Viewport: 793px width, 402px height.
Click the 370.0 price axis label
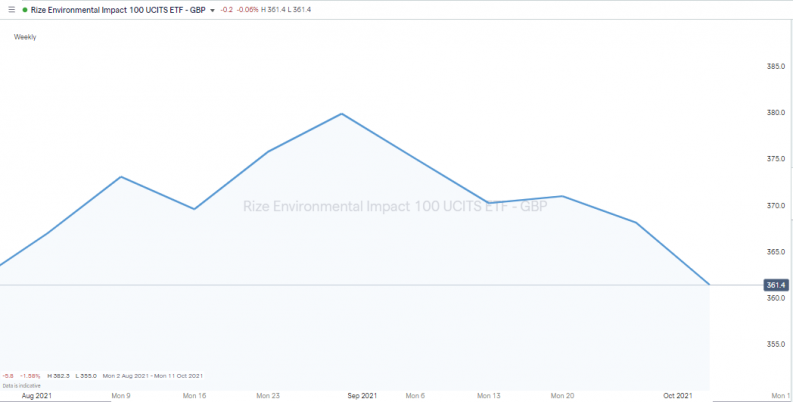pos(775,206)
